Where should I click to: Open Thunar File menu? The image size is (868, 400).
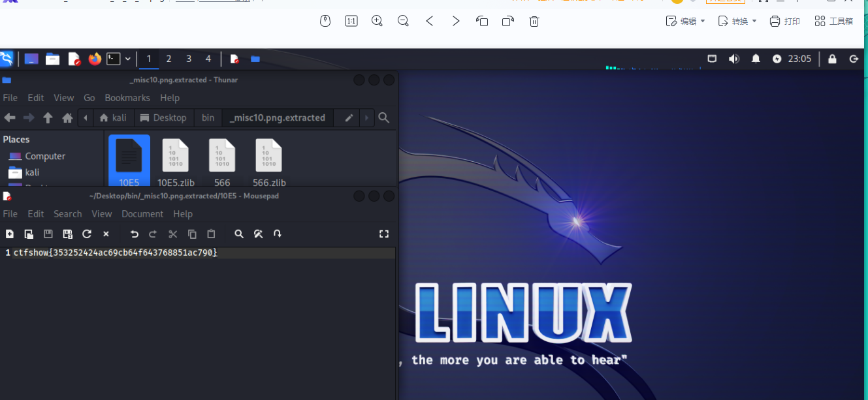click(10, 98)
